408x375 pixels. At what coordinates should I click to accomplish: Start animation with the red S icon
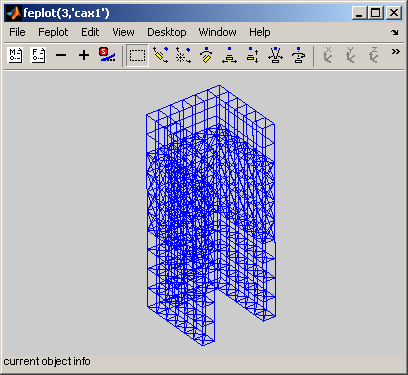[x=107, y=55]
